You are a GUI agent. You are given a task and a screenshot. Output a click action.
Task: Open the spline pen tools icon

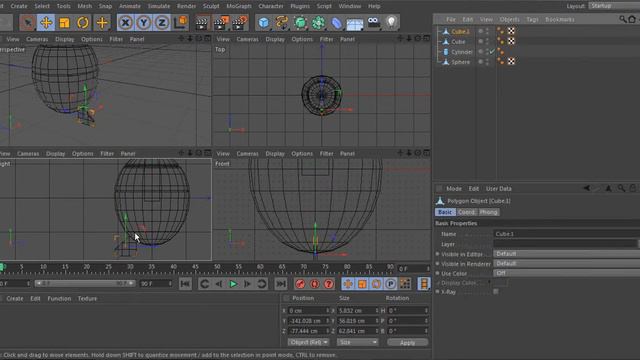282,22
